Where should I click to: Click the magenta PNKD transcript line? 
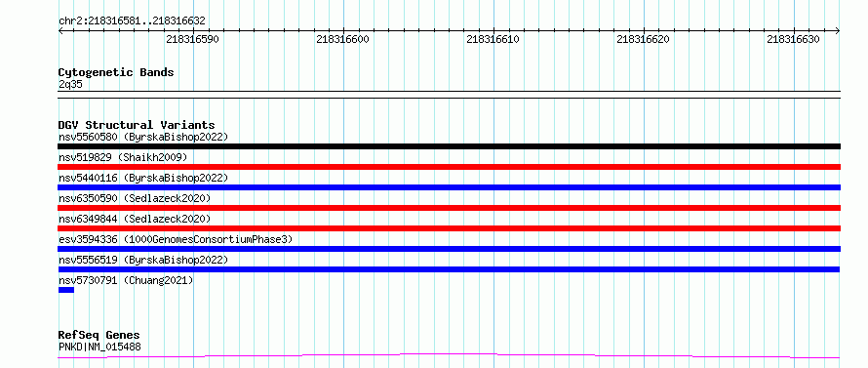coord(449,355)
